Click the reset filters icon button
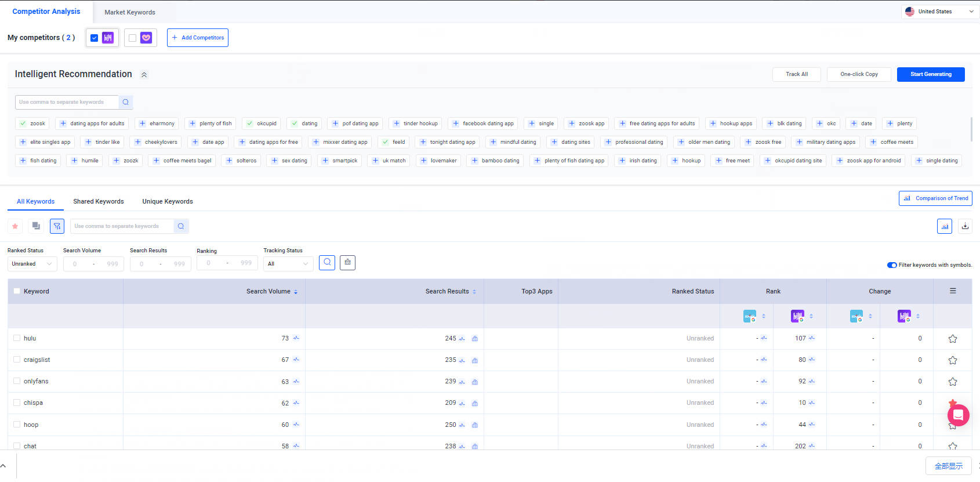 (x=347, y=263)
